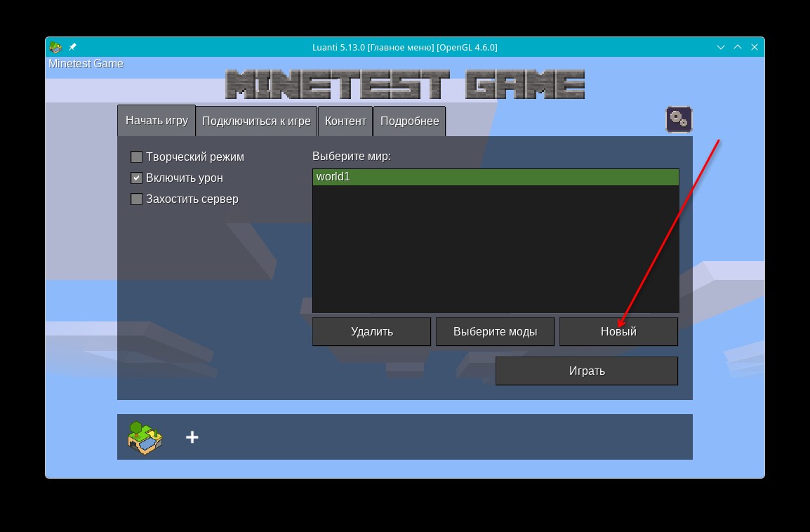Create a world with Новый button
810x532 pixels.
coord(618,331)
